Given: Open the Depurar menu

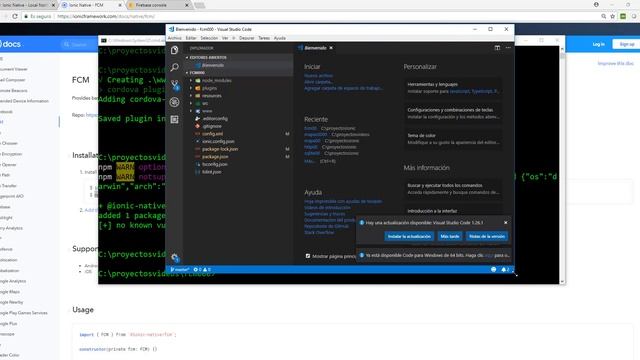Looking at the screenshot, I should coord(247,38).
